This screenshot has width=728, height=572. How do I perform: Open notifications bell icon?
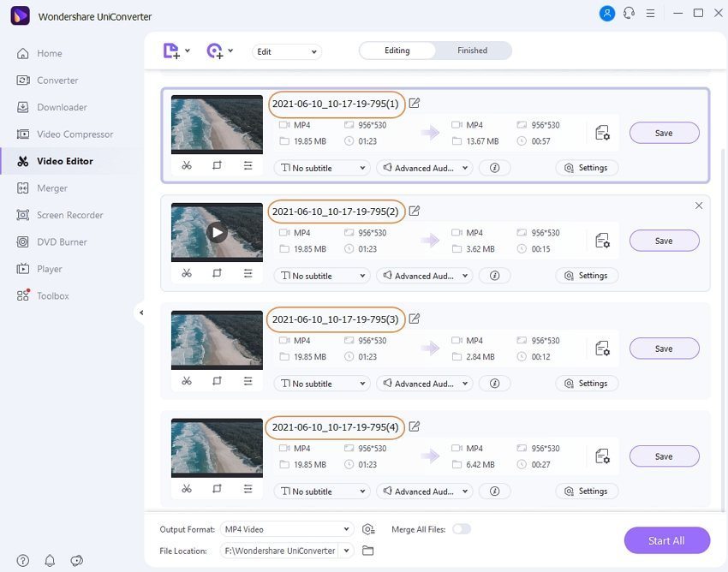pyautogui.click(x=50, y=560)
